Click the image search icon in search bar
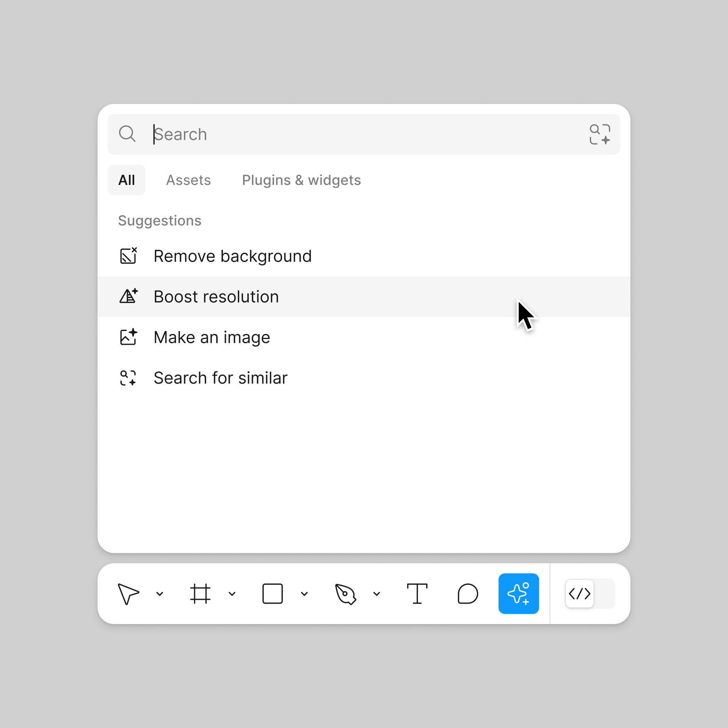Image resolution: width=728 pixels, height=728 pixels. [x=600, y=134]
